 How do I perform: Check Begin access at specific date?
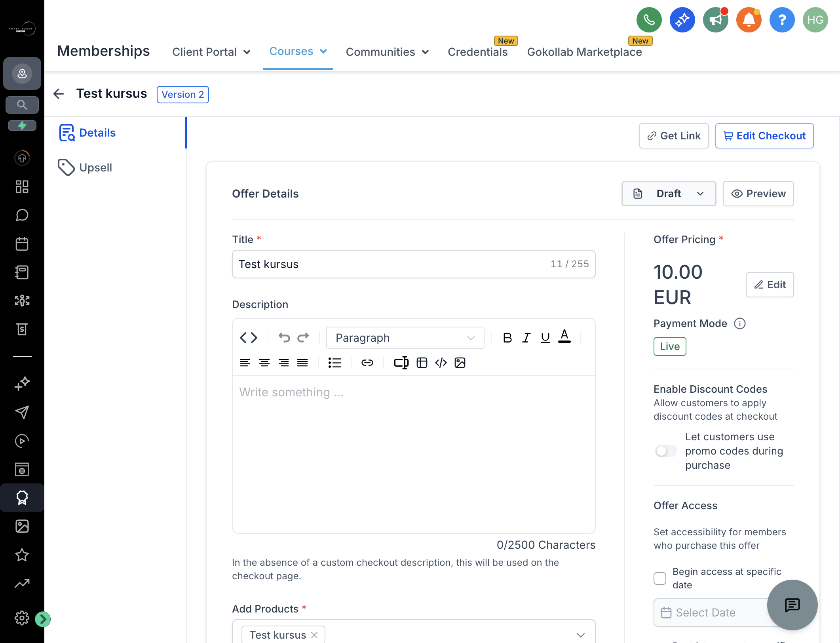click(x=660, y=578)
